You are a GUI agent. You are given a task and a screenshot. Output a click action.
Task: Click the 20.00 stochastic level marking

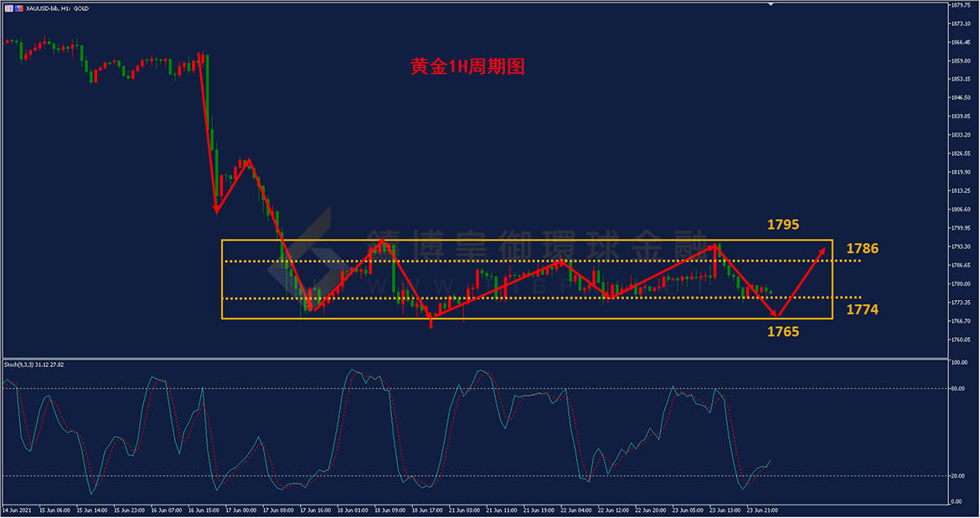click(x=957, y=476)
